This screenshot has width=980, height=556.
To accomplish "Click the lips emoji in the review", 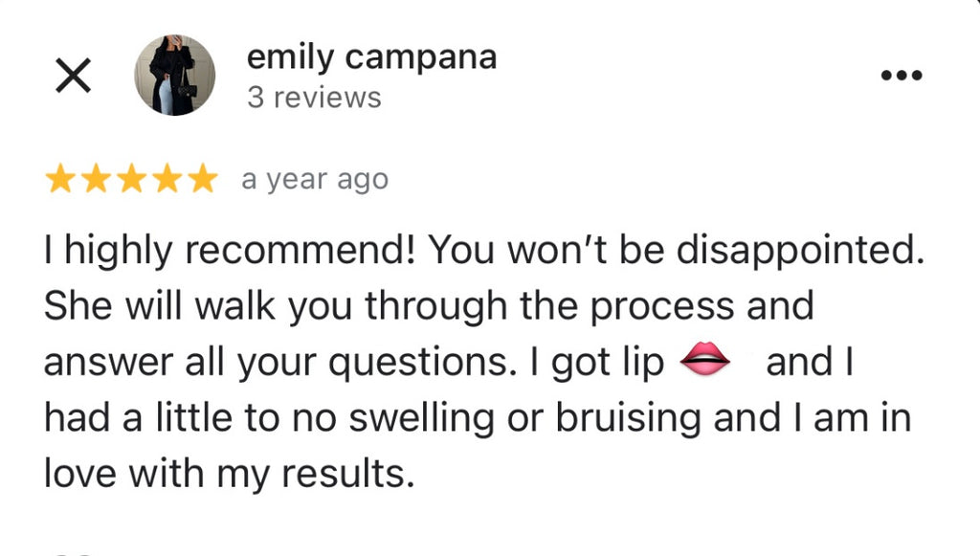I will pyautogui.click(x=704, y=359).
